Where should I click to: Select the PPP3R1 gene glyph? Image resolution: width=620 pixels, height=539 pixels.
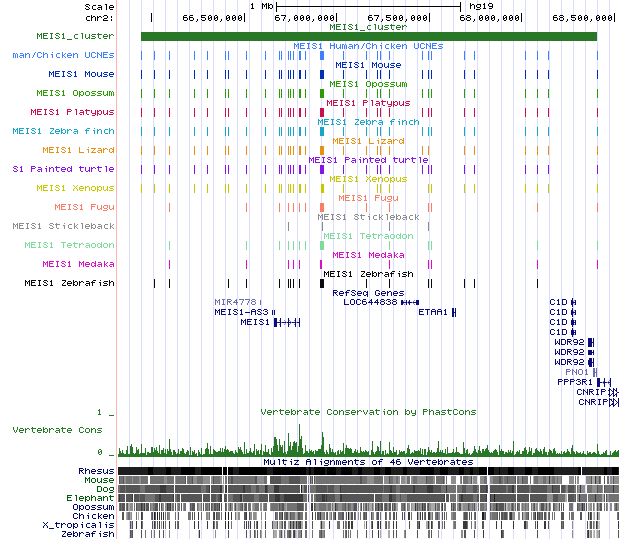pos(603,382)
